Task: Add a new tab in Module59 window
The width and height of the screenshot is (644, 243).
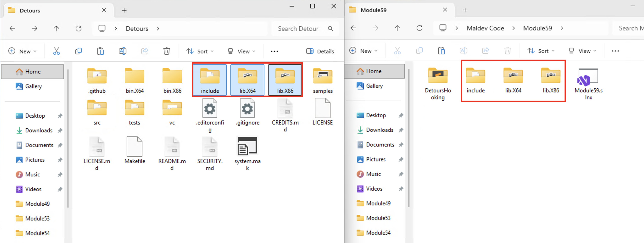Action: pos(465,10)
